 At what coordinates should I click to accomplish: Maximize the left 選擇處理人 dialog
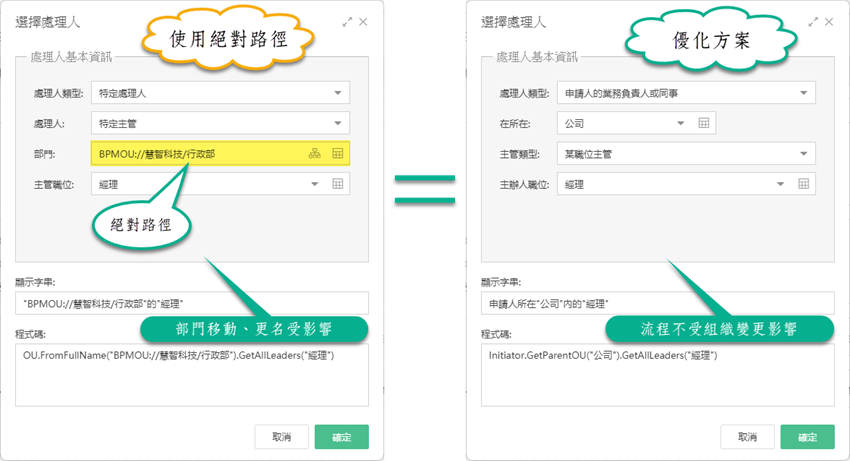point(347,22)
